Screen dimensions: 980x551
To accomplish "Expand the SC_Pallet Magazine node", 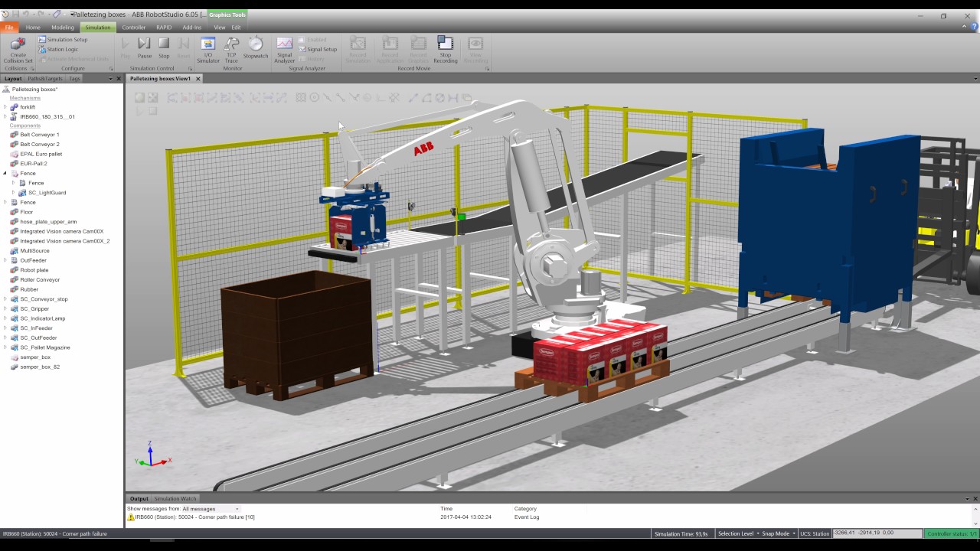I will tap(5, 347).
